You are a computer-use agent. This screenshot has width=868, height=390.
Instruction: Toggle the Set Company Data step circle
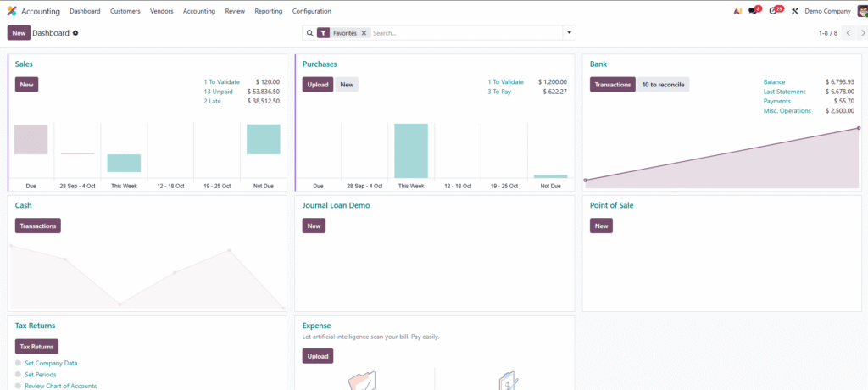tap(18, 363)
